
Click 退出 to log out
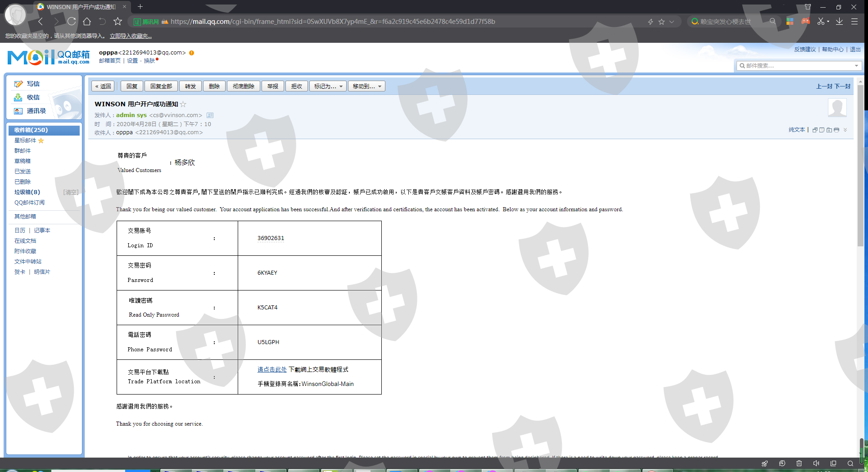[855, 50]
